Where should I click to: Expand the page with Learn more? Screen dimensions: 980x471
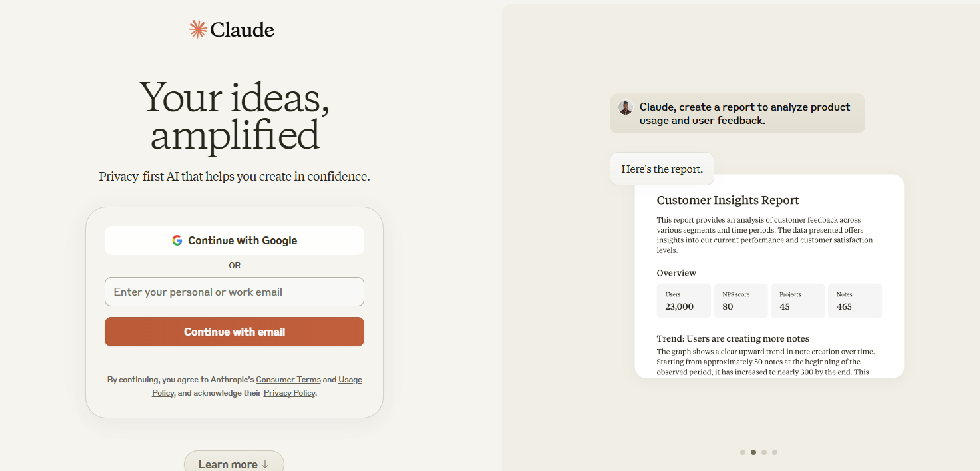[234, 464]
